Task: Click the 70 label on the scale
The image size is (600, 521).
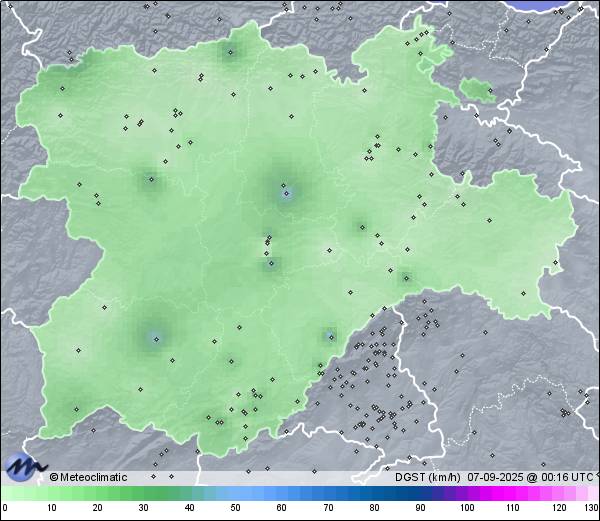Action: pyautogui.click(x=328, y=508)
